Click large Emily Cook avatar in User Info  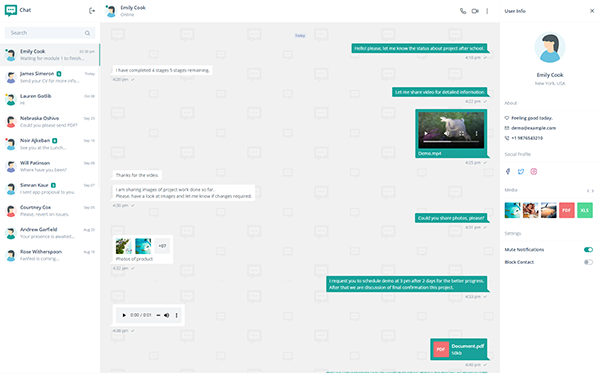(x=550, y=47)
